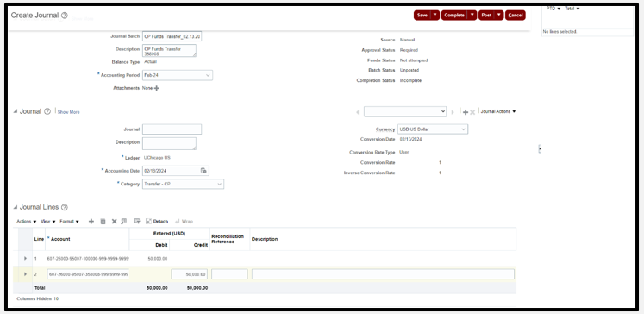Click into the batch Description text area
This screenshot has height=314, width=644.
tap(169, 51)
